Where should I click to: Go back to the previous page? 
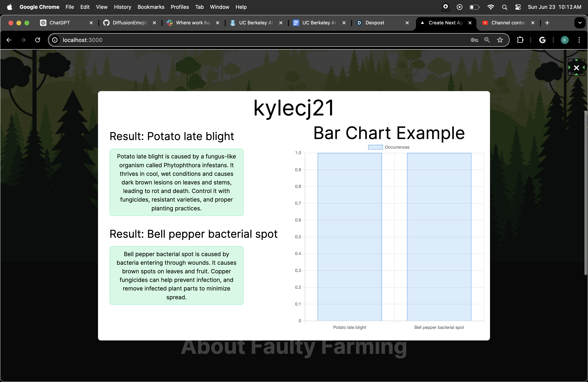coord(9,40)
